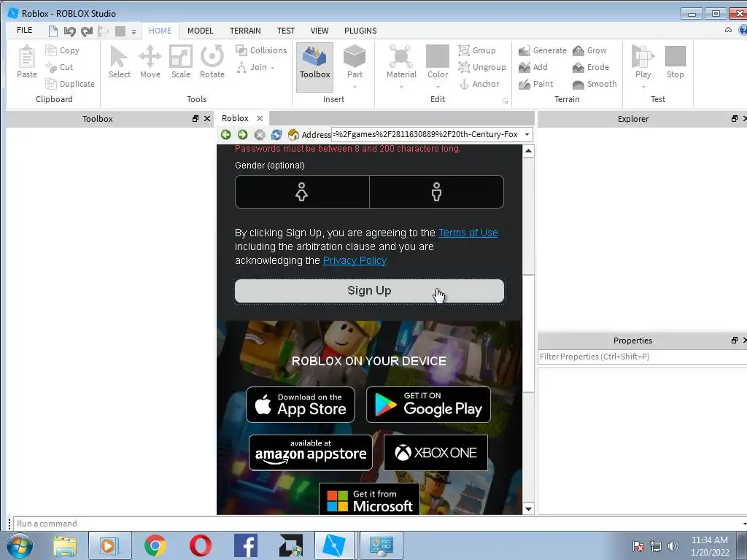Toggle the Toolbox panel button
Screen dimensions: 747x560
pyautogui.click(x=315, y=66)
